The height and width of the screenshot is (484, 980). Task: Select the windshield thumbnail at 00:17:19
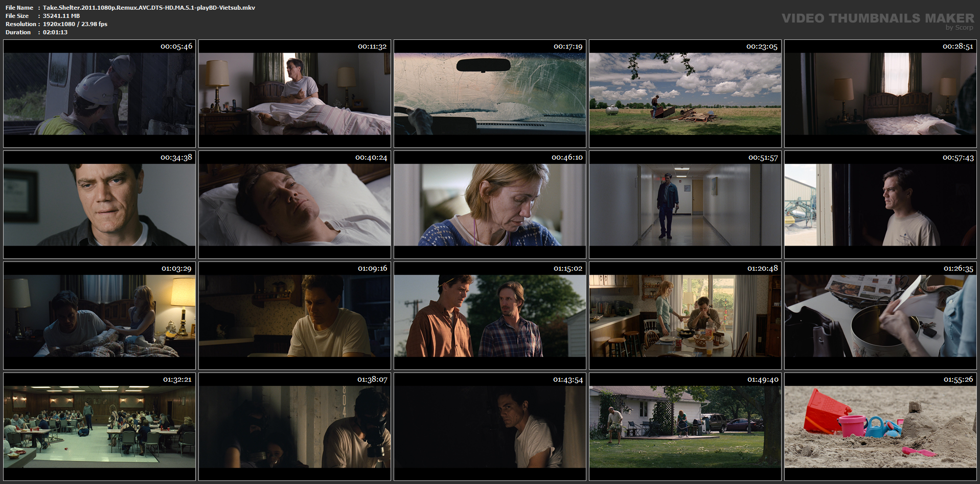point(490,94)
